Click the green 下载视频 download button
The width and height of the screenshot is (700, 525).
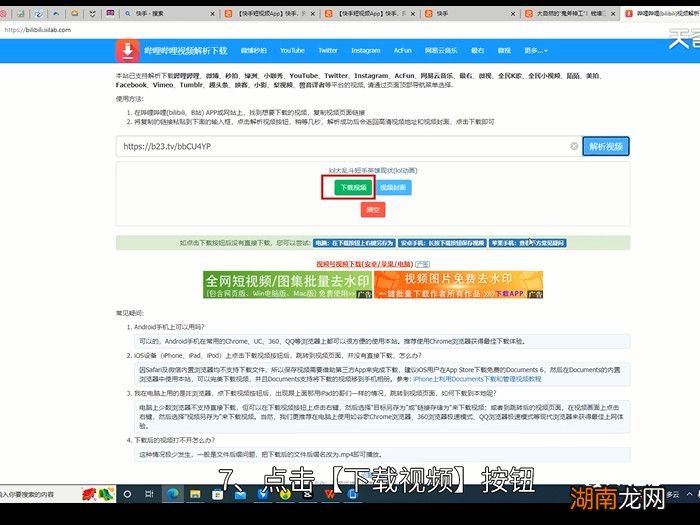353,188
